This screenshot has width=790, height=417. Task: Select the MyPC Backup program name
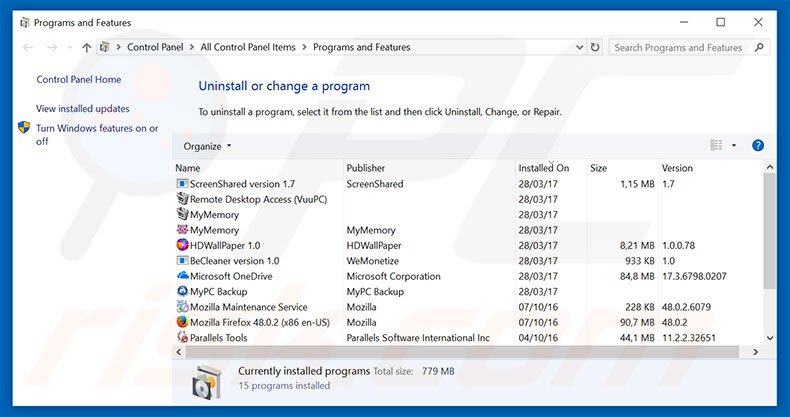coord(218,292)
